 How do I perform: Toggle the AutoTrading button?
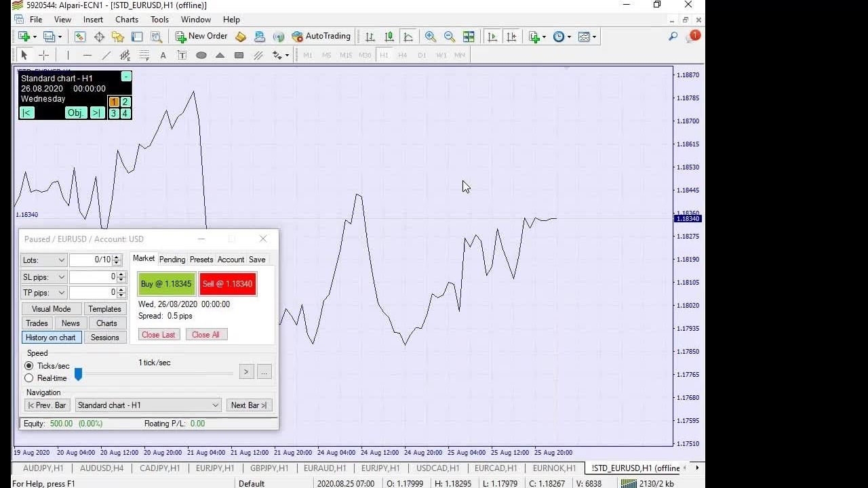(x=321, y=37)
